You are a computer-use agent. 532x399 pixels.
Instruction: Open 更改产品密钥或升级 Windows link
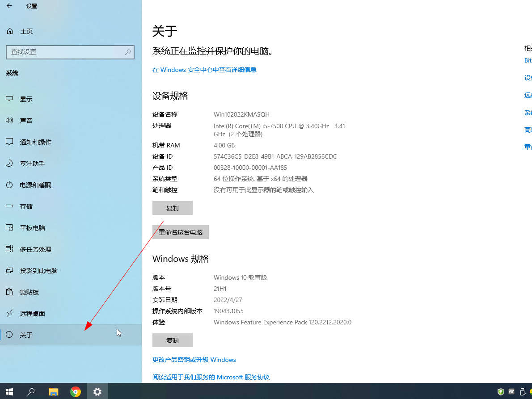pyautogui.click(x=194, y=360)
